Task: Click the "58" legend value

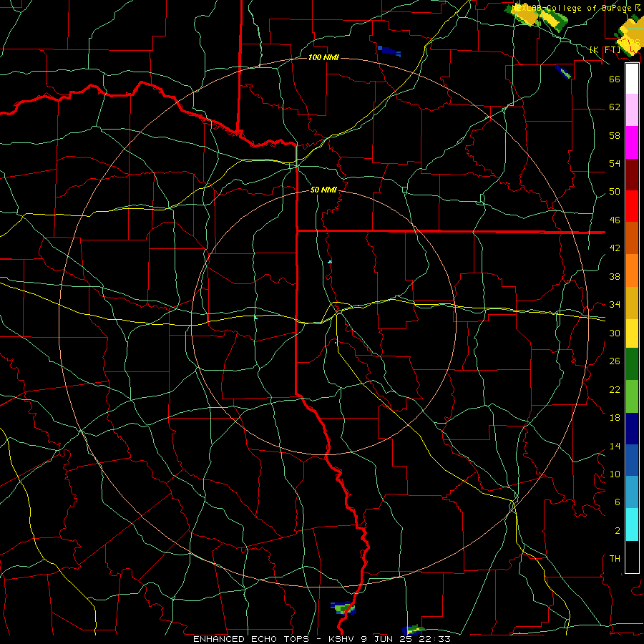Action: click(x=615, y=135)
